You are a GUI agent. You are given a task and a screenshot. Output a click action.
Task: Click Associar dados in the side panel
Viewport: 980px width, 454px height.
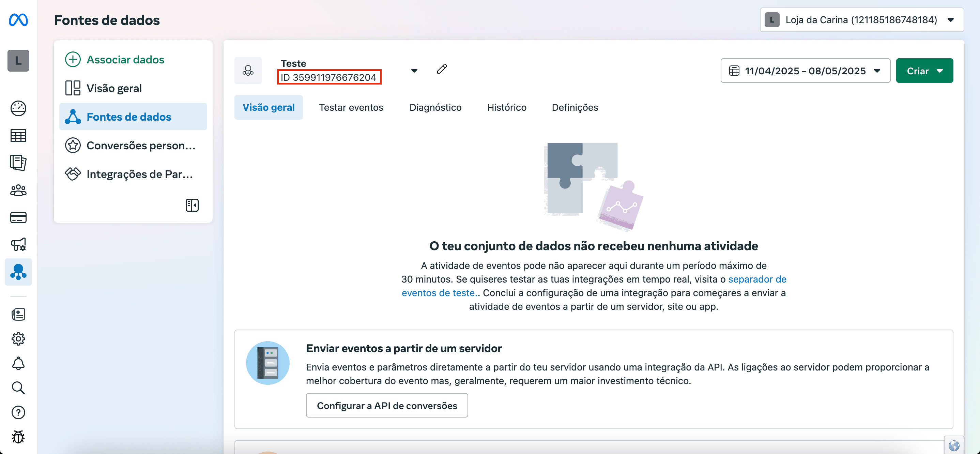tap(125, 60)
